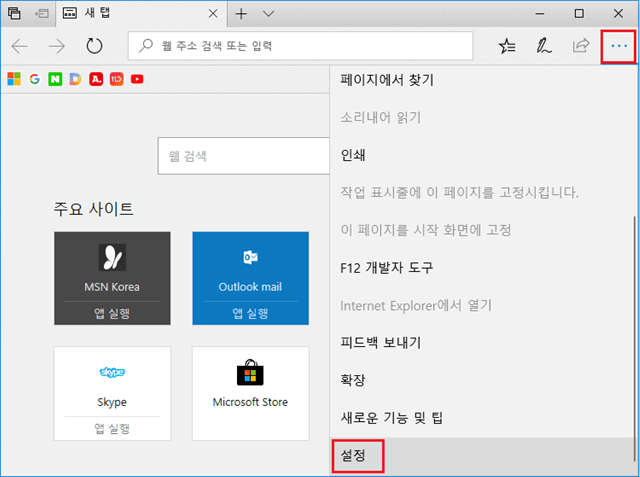Open F12 개발자 도구
This screenshot has width=640, height=477.
(481, 268)
